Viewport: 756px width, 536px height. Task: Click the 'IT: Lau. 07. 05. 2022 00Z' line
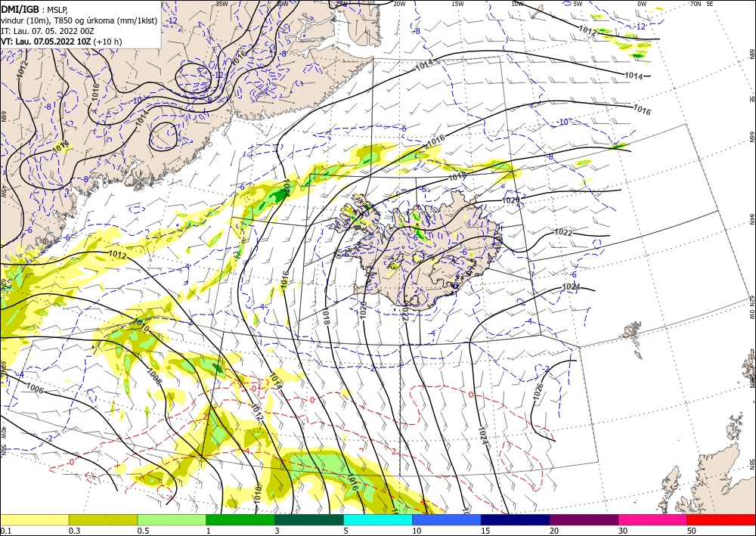[46, 31]
